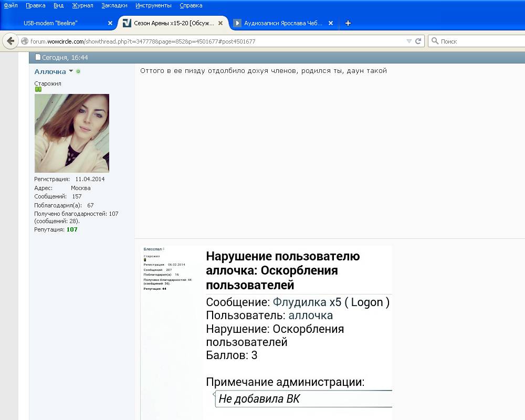Close the USB-modem "Beeline" tab

click(x=110, y=23)
